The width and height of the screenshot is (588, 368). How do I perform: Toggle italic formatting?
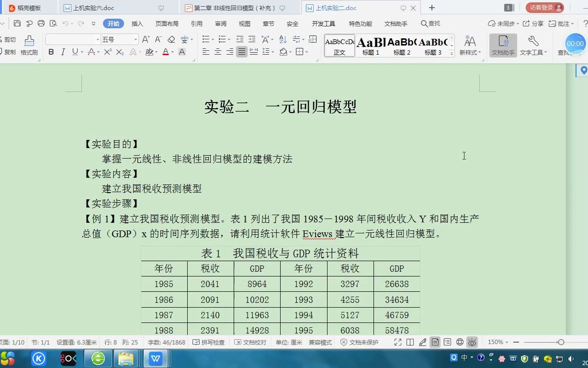(x=63, y=52)
